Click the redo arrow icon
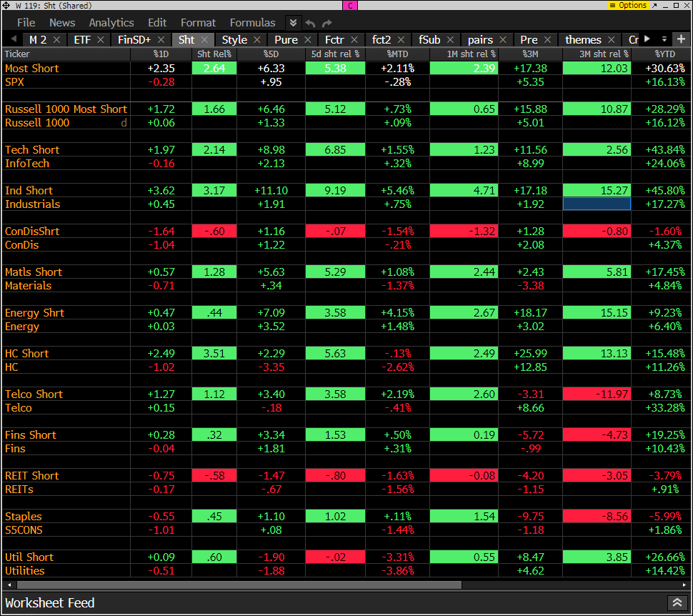 [x=327, y=23]
